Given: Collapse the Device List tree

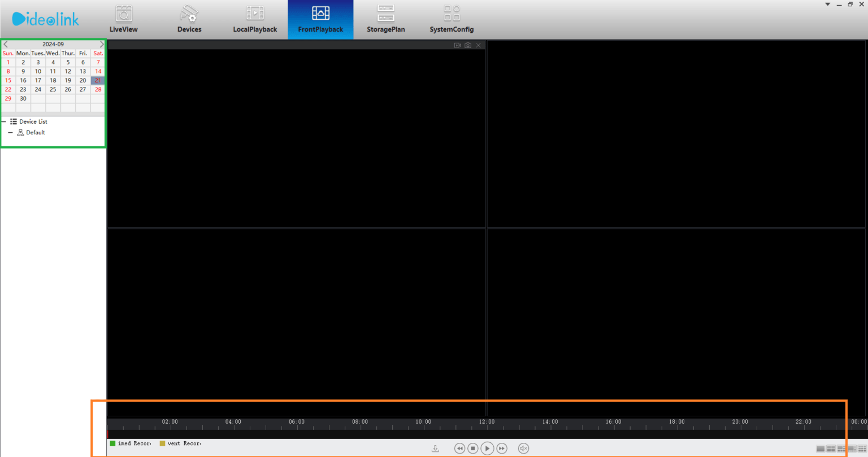Looking at the screenshot, I should click(4, 121).
